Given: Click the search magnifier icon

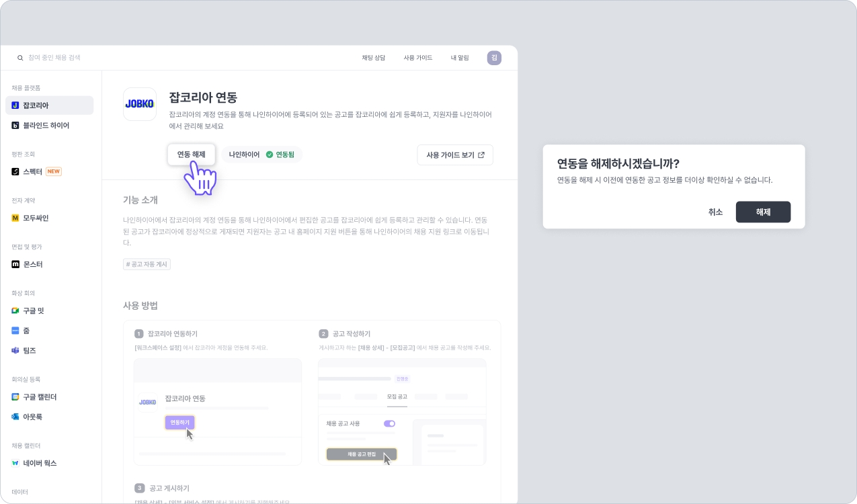Looking at the screenshot, I should pos(20,58).
